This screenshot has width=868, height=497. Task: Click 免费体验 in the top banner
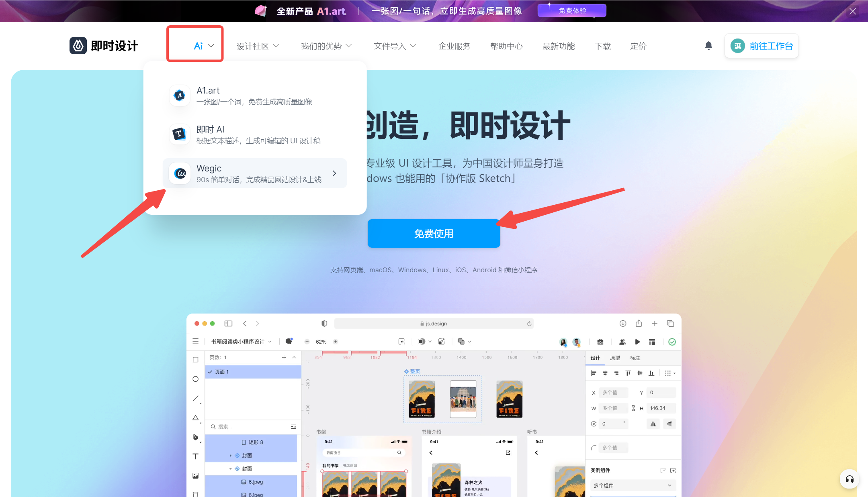(572, 11)
